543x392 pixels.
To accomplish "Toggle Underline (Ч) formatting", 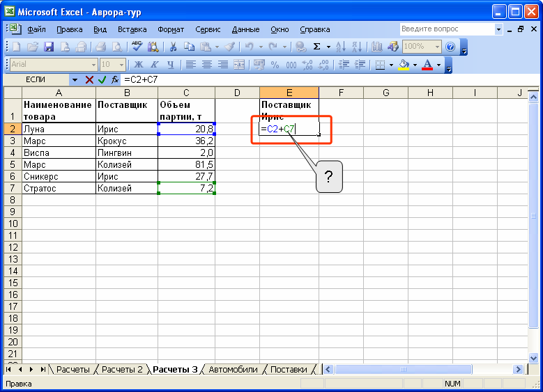I will tap(170, 65).
